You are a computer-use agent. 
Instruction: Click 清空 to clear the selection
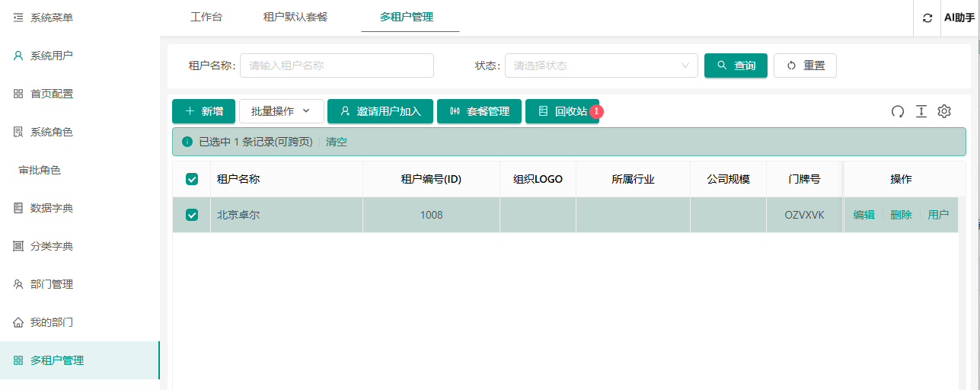[337, 142]
